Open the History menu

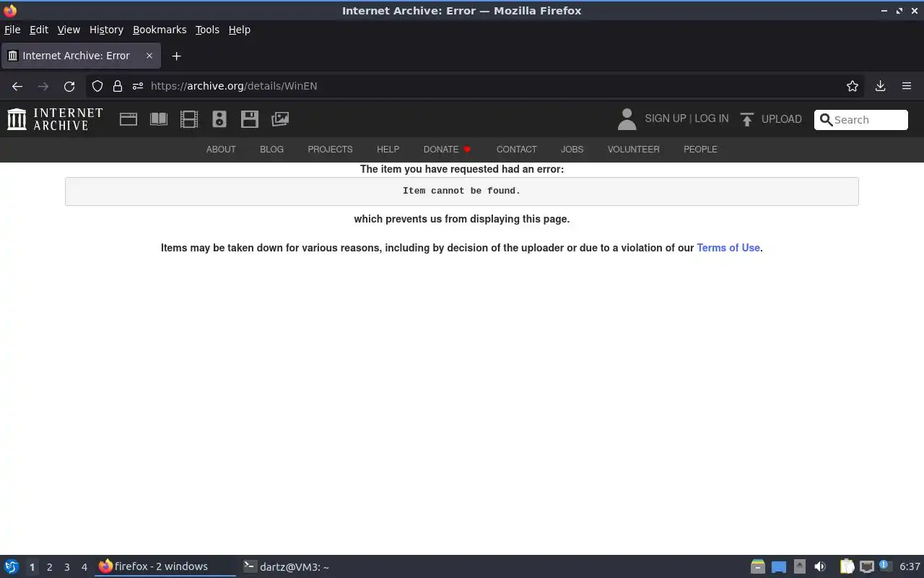coord(106,30)
